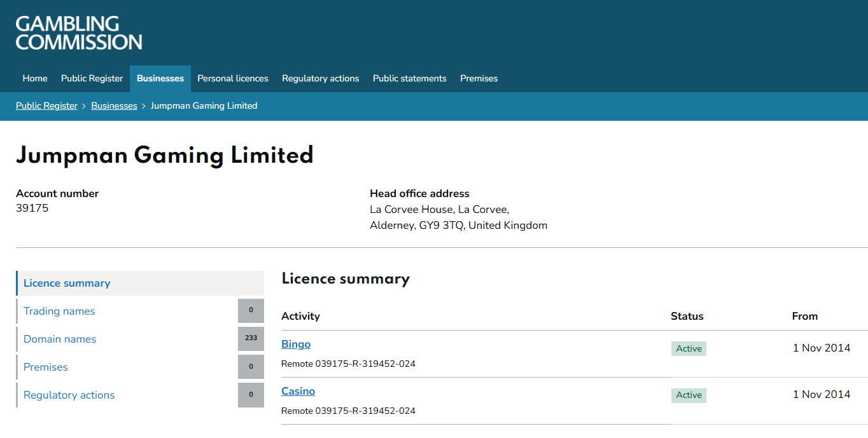Open Public statements nav item

pyautogui.click(x=410, y=79)
